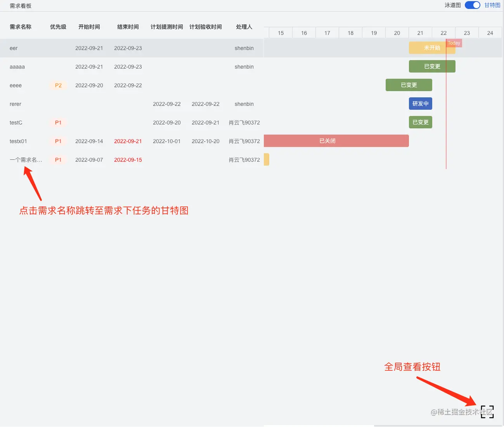Open requirement named rerer
Viewport: 504px width, 427px height.
tap(16, 104)
